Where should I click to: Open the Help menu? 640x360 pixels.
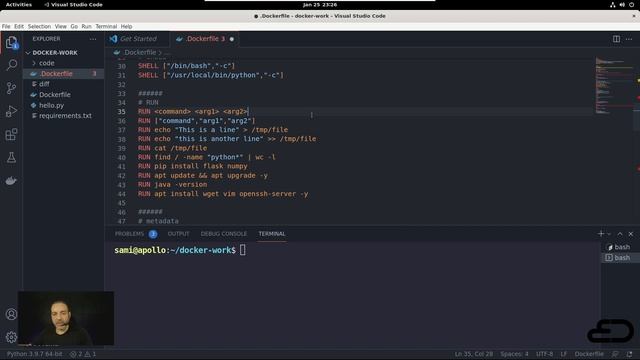[126, 26]
